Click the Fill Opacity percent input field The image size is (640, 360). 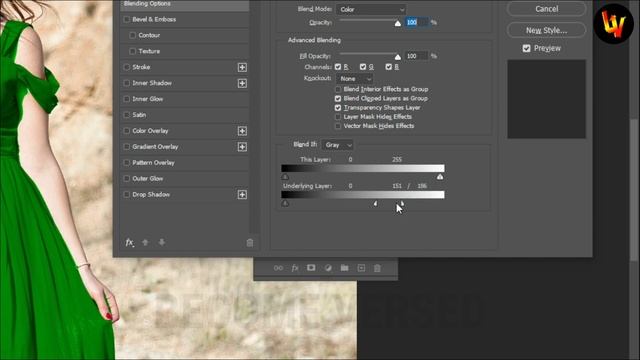pos(417,56)
